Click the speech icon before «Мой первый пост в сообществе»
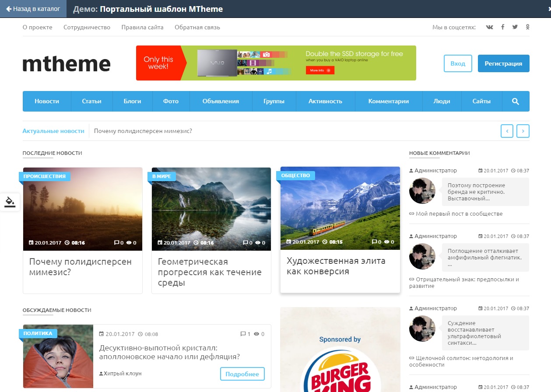551x392 pixels. pyautogui.click(x=411, y=214)
